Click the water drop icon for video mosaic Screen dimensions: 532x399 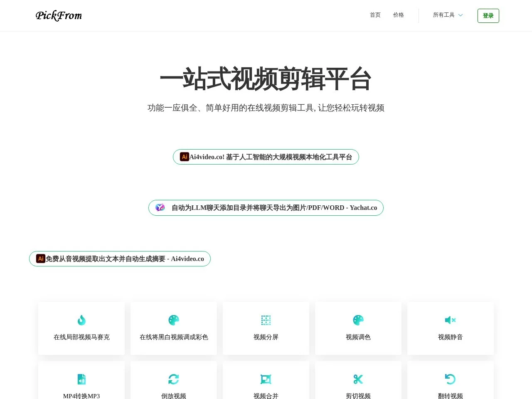coord(81,320)
